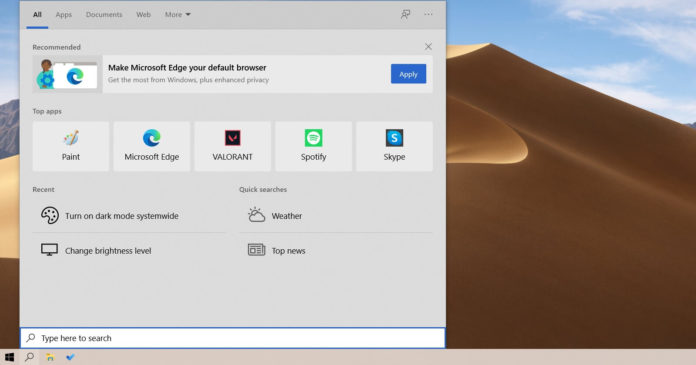The image size is (696, 365).
Task: Open the Paint app tile
Action: (71, 146)
